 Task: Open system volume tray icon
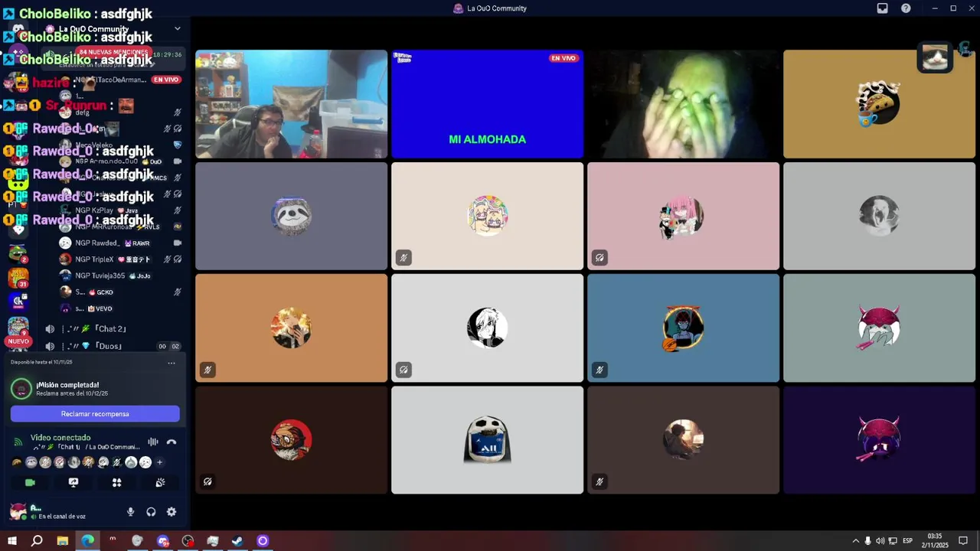(x=880, y=541)
